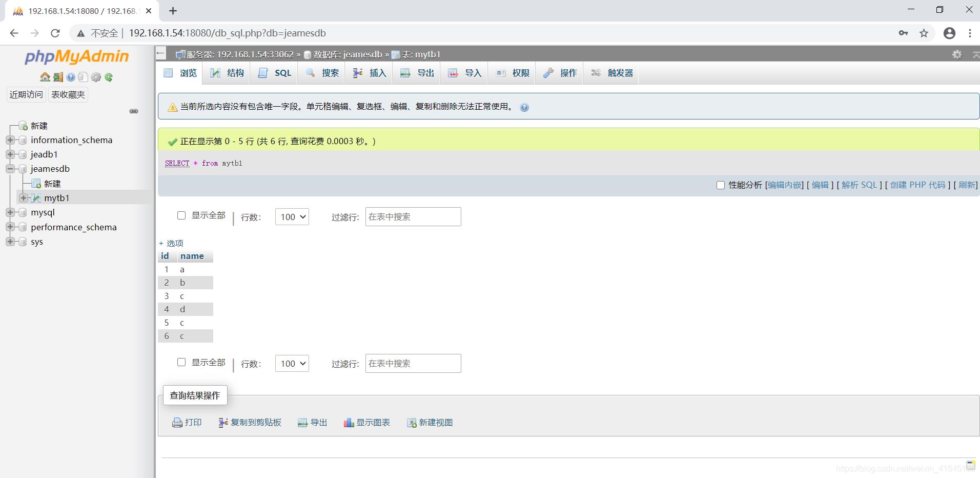
Task: Switch to the 浏览 browse tab
Action: click(180, 73)
